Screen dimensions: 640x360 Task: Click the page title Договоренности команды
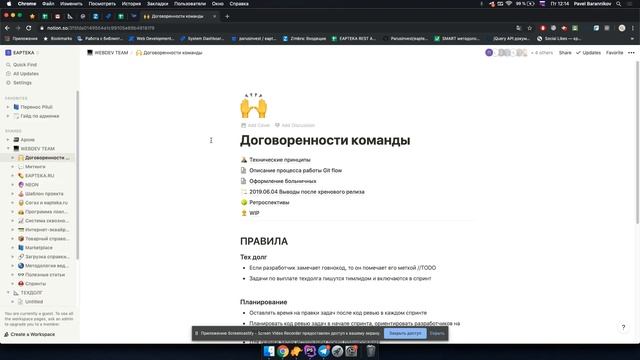click(325, 140)
